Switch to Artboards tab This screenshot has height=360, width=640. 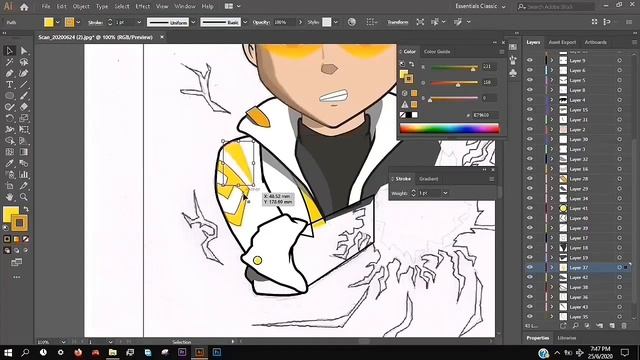point(596,42)
